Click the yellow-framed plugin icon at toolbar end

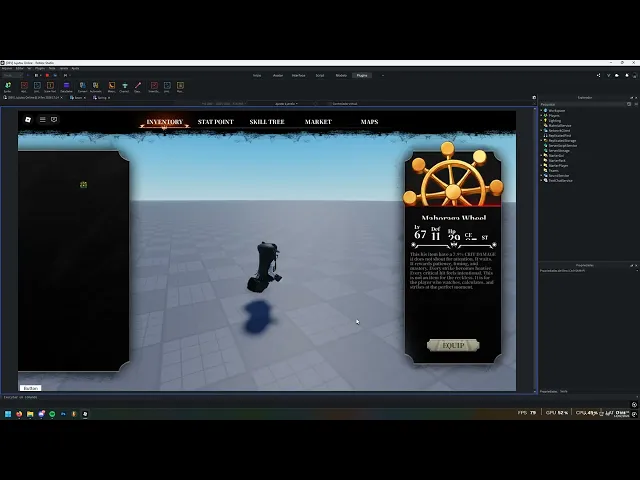[x=180, y=85]
